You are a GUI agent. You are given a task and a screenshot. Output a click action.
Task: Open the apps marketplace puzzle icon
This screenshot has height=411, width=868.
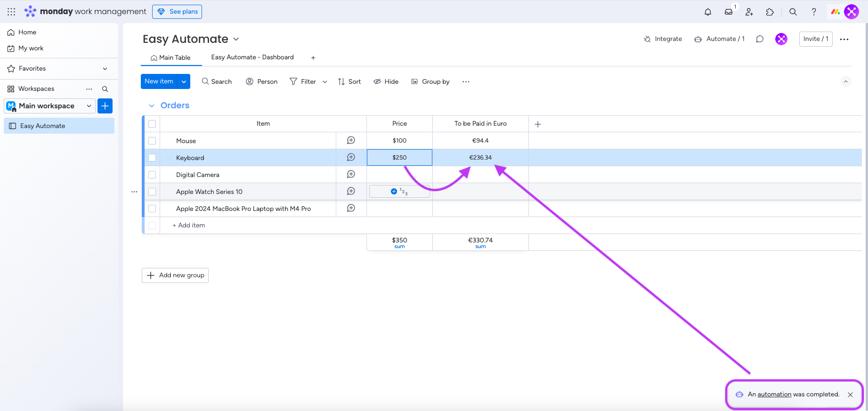click(770, 12)
